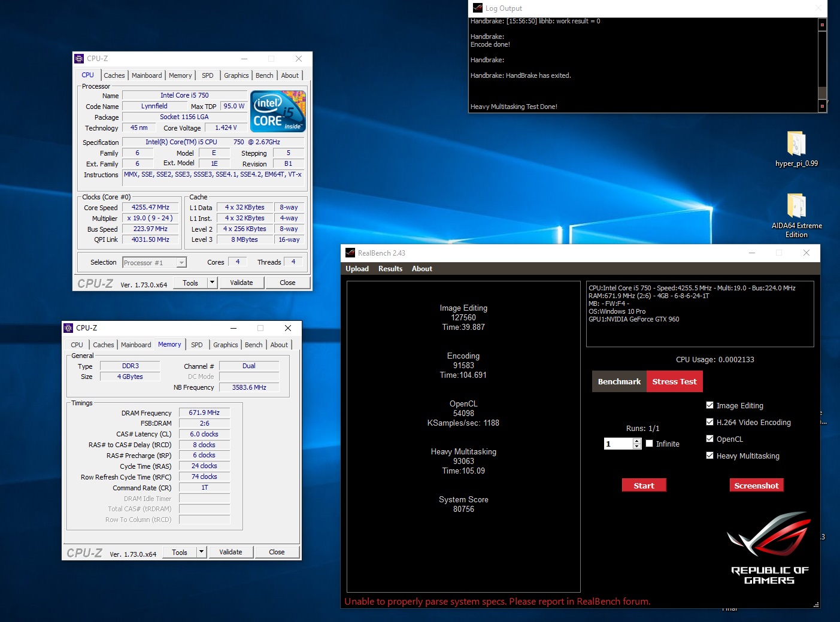
Task: Click Close button in top CPU-Z window
Action: tap(287, 283)
